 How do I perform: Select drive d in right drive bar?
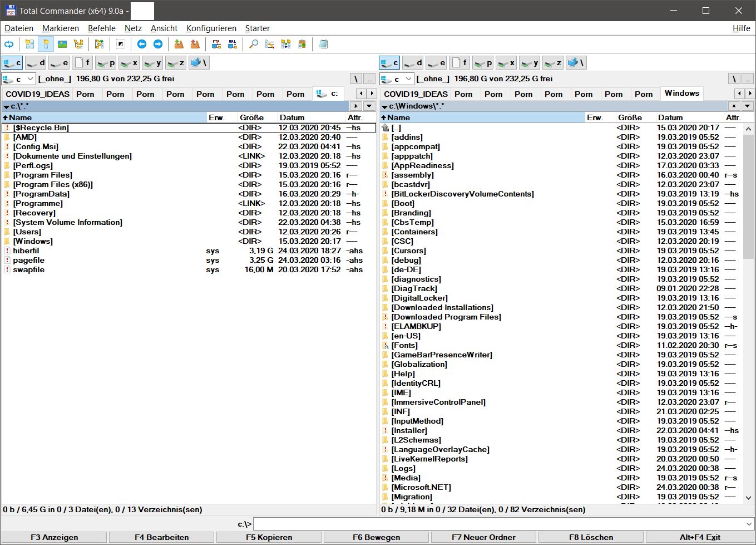(413, 63)
